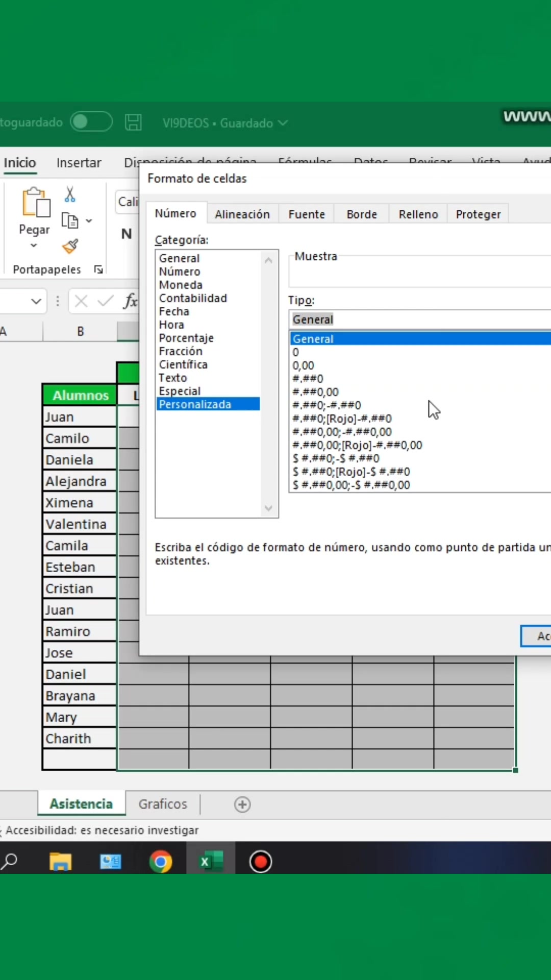
Task: Click the save disk icon in title bar
Action: point(133,122)
